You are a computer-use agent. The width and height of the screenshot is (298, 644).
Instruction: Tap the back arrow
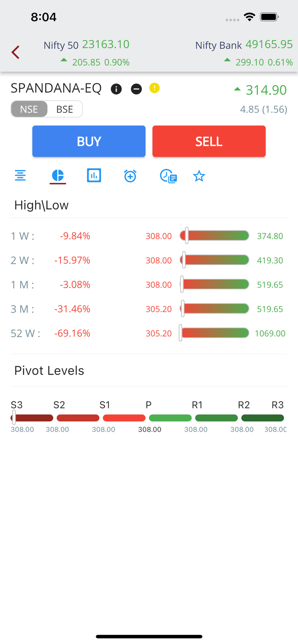click(16, 52)
